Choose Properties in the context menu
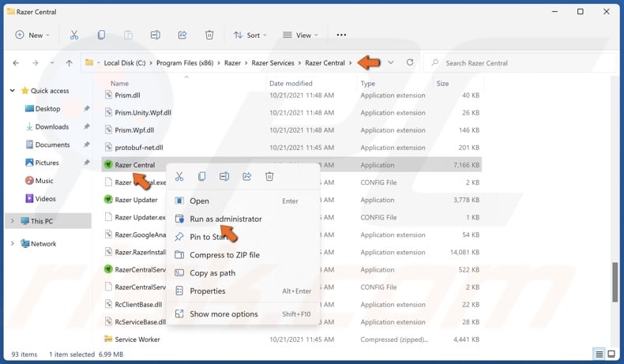 coord(207,291)
